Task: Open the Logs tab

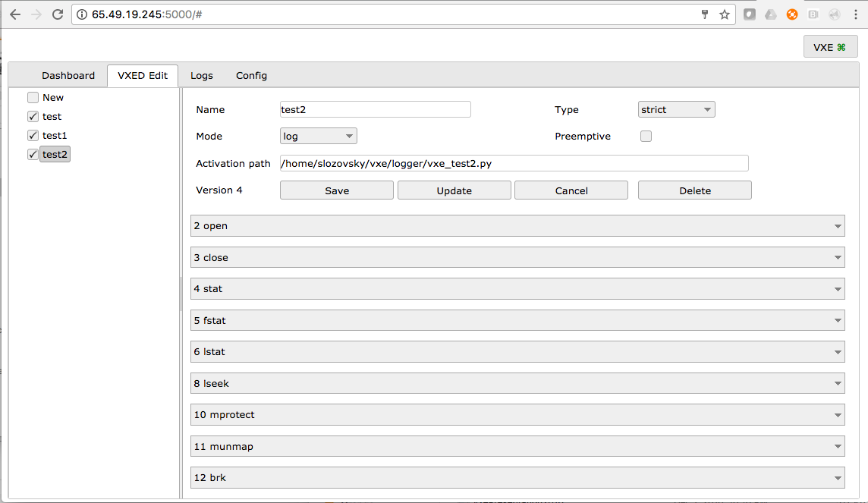Action: coord(201,75)
